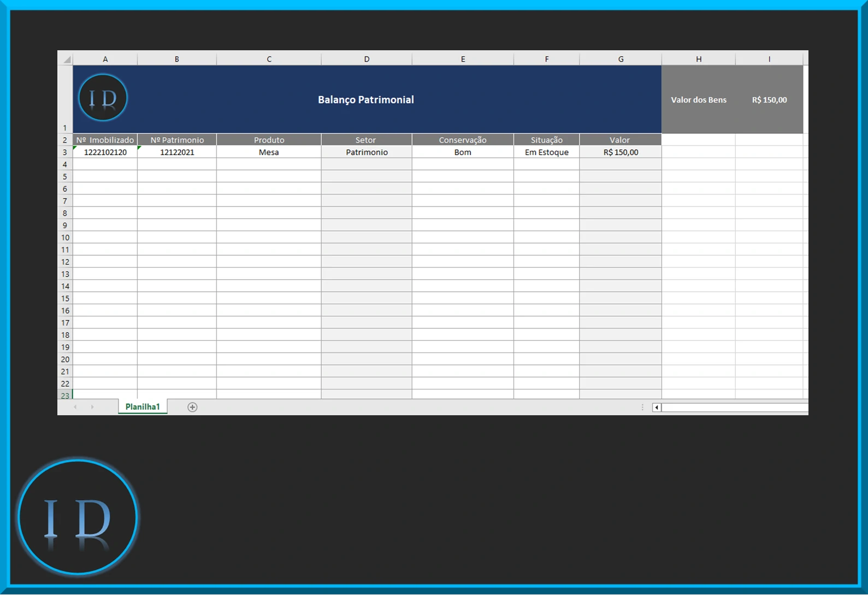The height and width of the screenshot is (595, 868).
Task: Click the previous sheet navigation arrow
Action: pos(75,407)
